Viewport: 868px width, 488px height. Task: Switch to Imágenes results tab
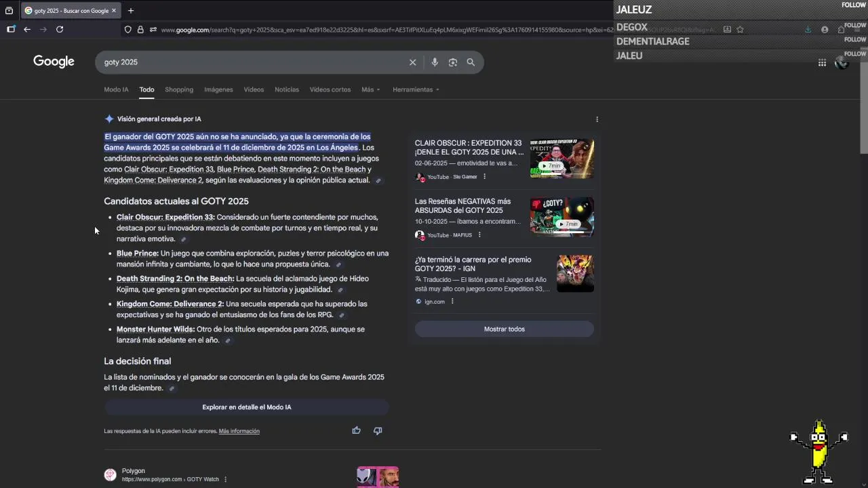(x=218, y=89)
